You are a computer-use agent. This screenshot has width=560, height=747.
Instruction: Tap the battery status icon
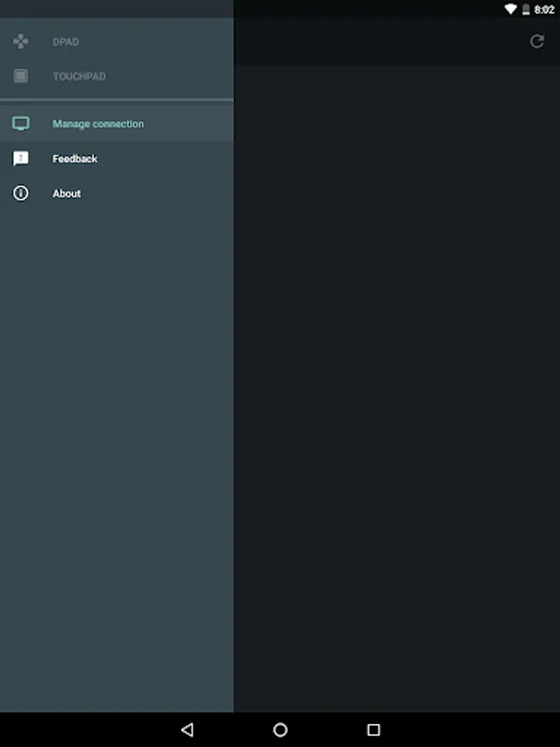[526, 9]
